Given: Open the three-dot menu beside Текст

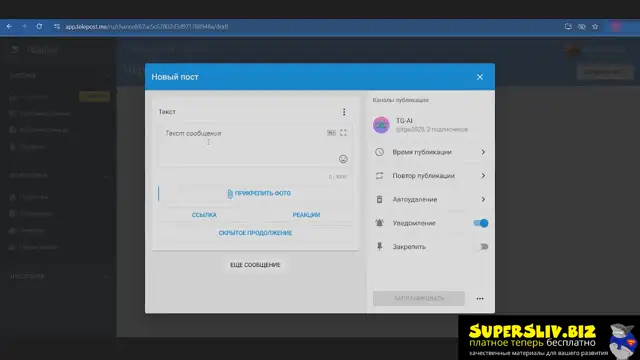Looking at the screenshot, I should pyautogui.click(x=344, y=112).
